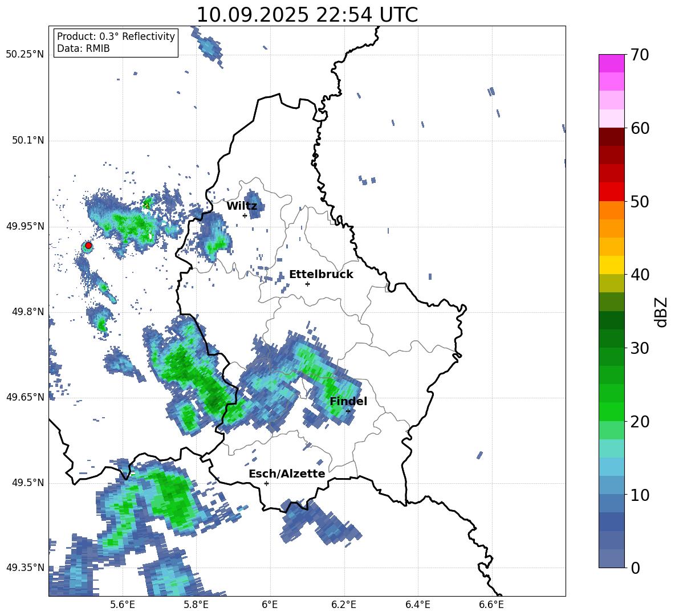
Task: Click the 20 colorbar tick label
Action: [640, 422]
